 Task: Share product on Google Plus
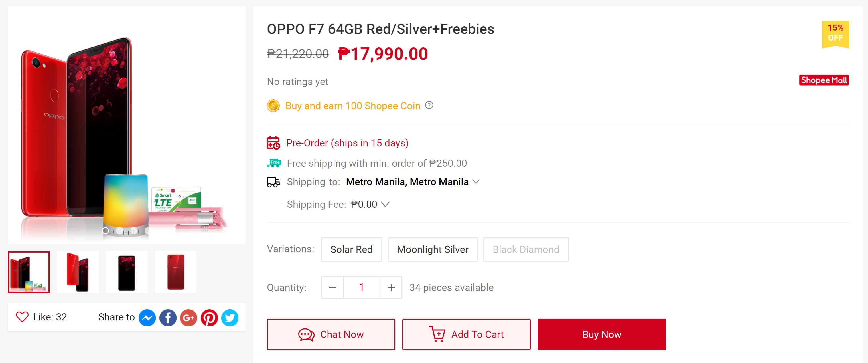pos(188,318)
